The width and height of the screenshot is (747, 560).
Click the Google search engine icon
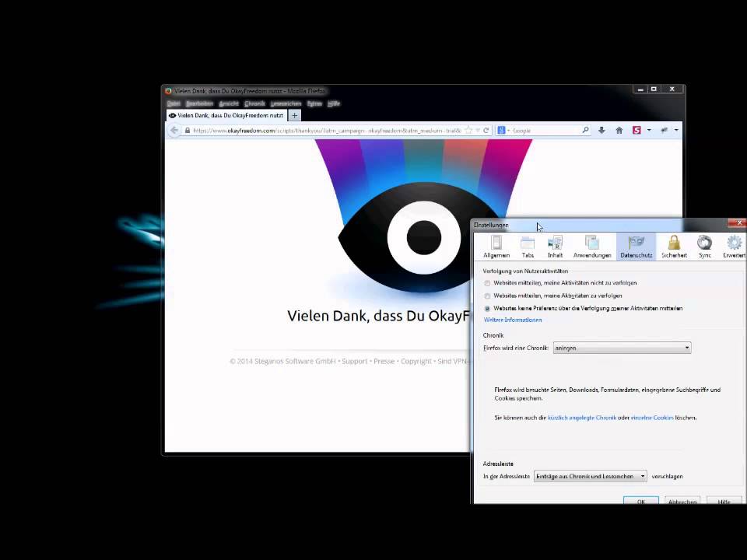[501, 130]
